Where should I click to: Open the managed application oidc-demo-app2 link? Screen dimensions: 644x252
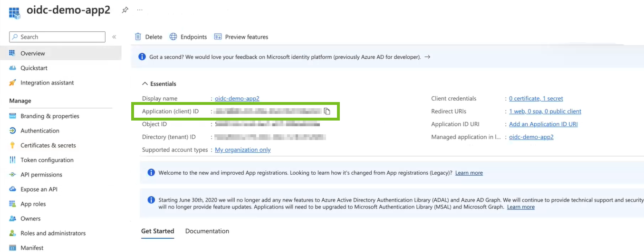531,137
